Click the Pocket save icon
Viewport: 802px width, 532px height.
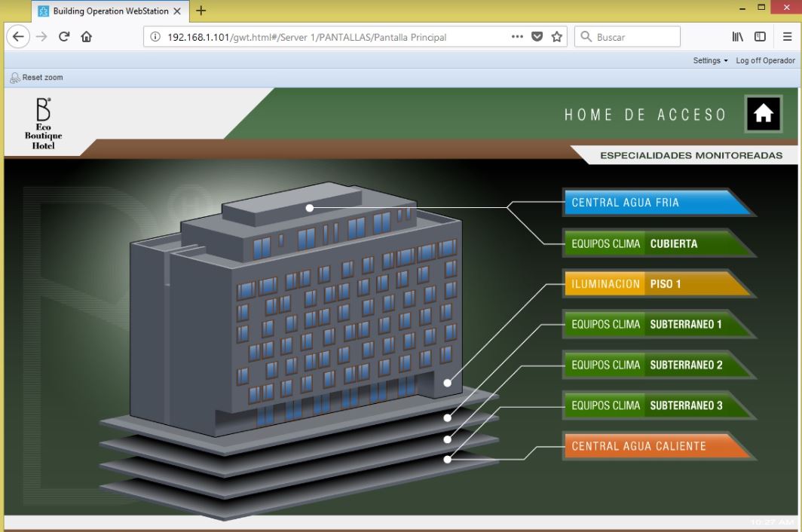537,36
